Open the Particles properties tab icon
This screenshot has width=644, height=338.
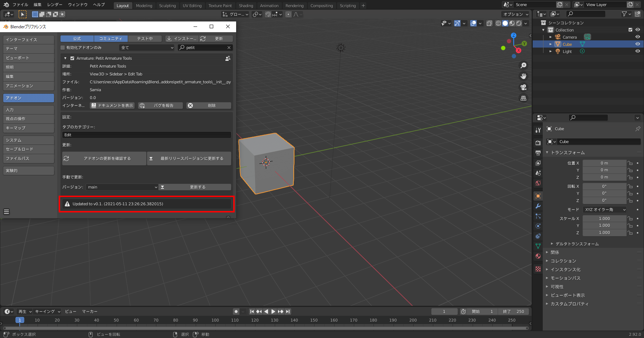538,216
